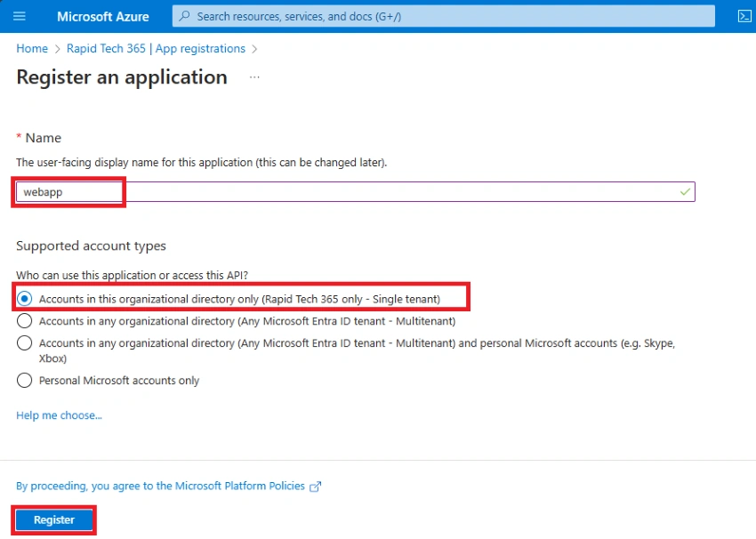The width and height of the screenshot is (756, 539).
Task: Click the user-facing display name description text
Action: pos(202,163)
